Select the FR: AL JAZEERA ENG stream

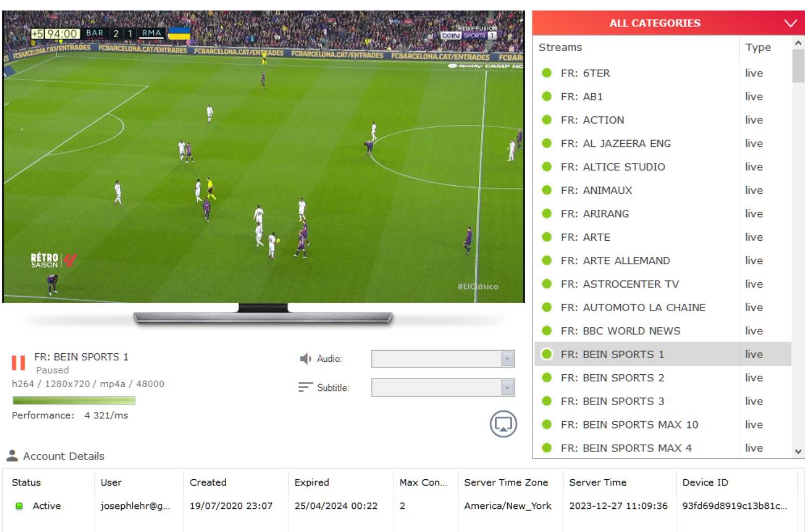615,143
